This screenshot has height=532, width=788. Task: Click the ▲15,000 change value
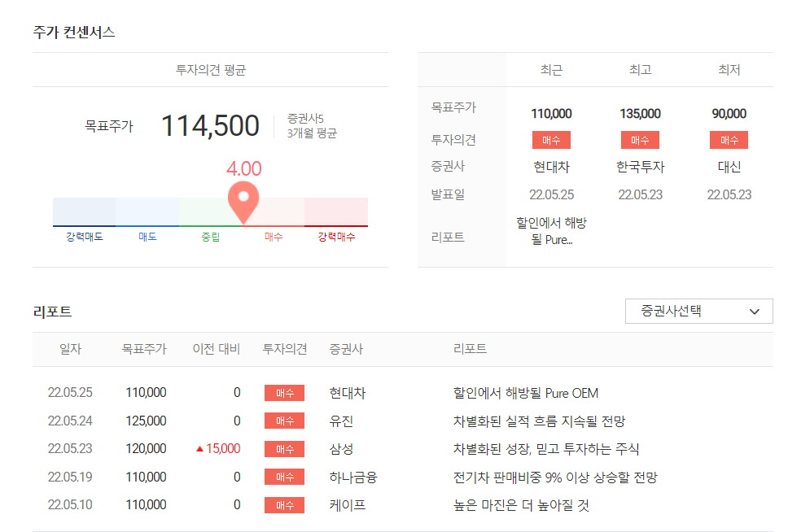[x=218, y=448]
